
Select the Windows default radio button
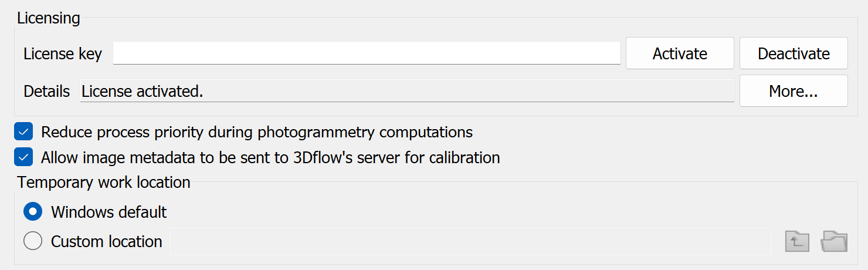coord(33,211)
